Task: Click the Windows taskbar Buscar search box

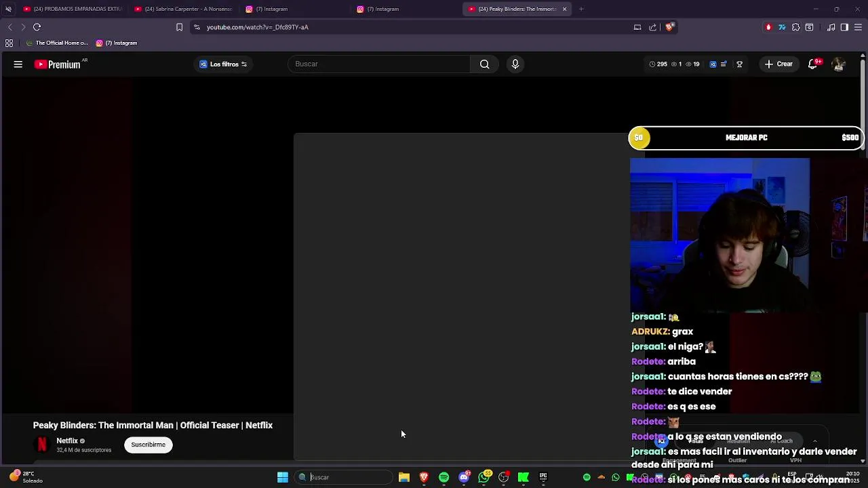Action: (343, 477)
